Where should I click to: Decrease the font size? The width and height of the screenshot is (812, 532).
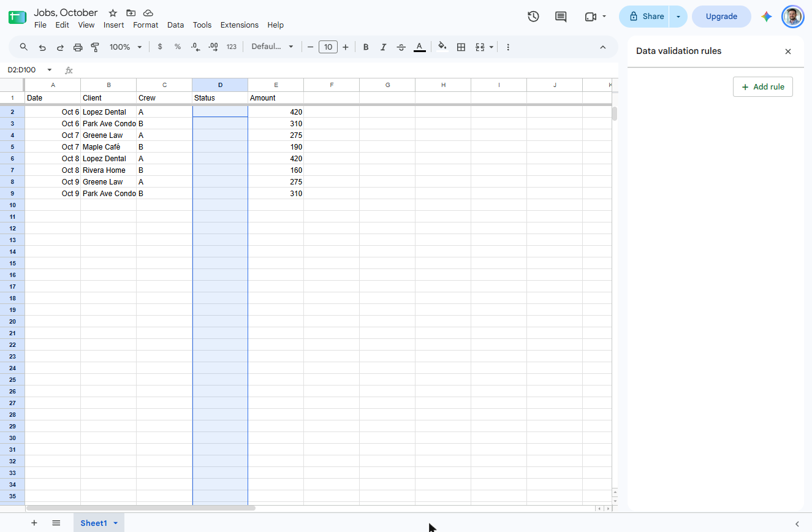click(311, 47)
